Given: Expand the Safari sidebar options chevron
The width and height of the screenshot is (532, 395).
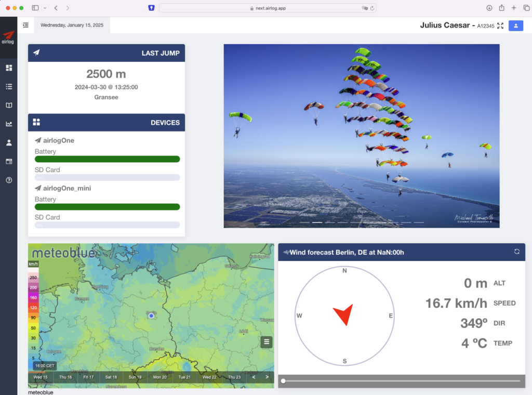Looking at the screenshot, I should pos(45,8).
